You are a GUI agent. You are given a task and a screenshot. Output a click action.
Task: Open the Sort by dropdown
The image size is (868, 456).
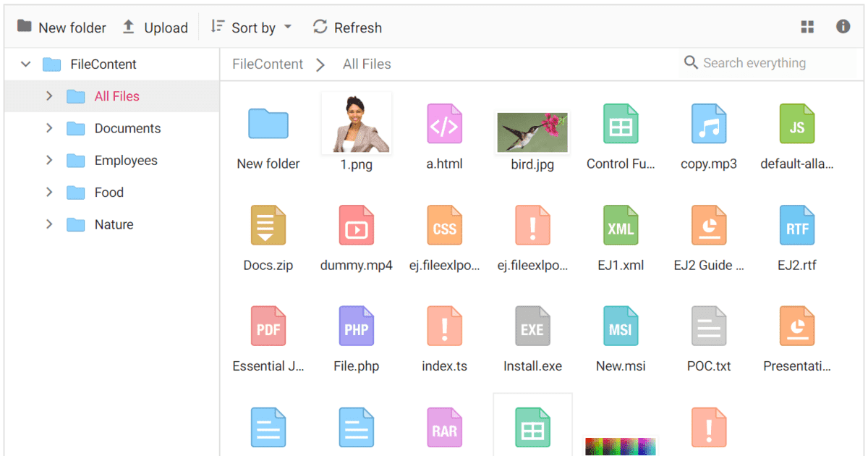(x=251, y=28)
